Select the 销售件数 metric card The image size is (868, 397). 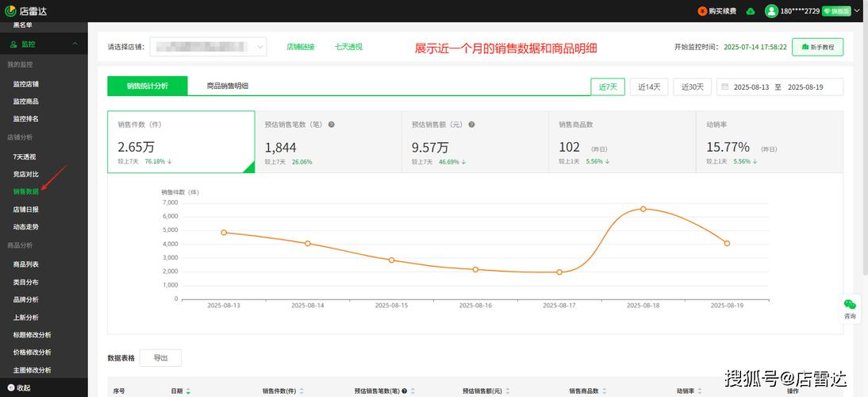click(x=181, y=142)
